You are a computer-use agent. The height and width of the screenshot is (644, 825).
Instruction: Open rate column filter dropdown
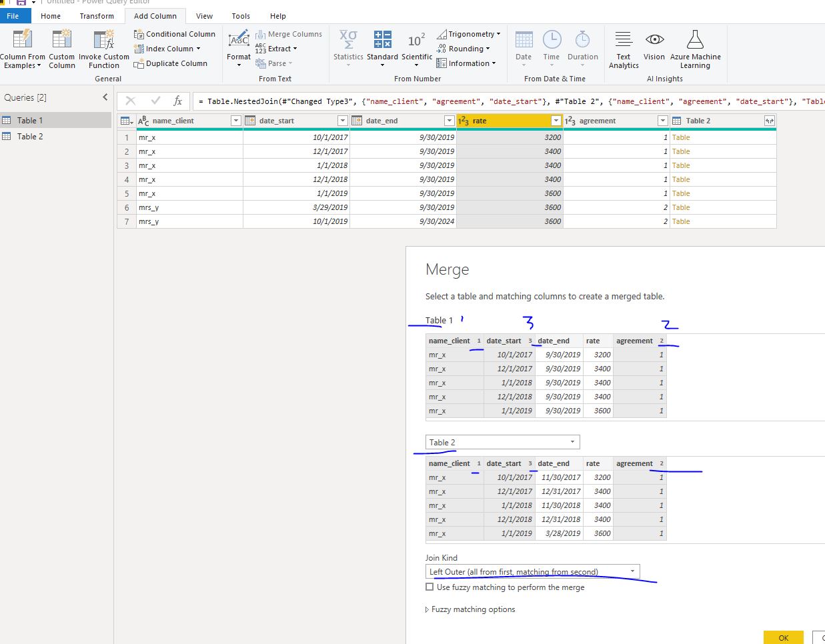556,121
